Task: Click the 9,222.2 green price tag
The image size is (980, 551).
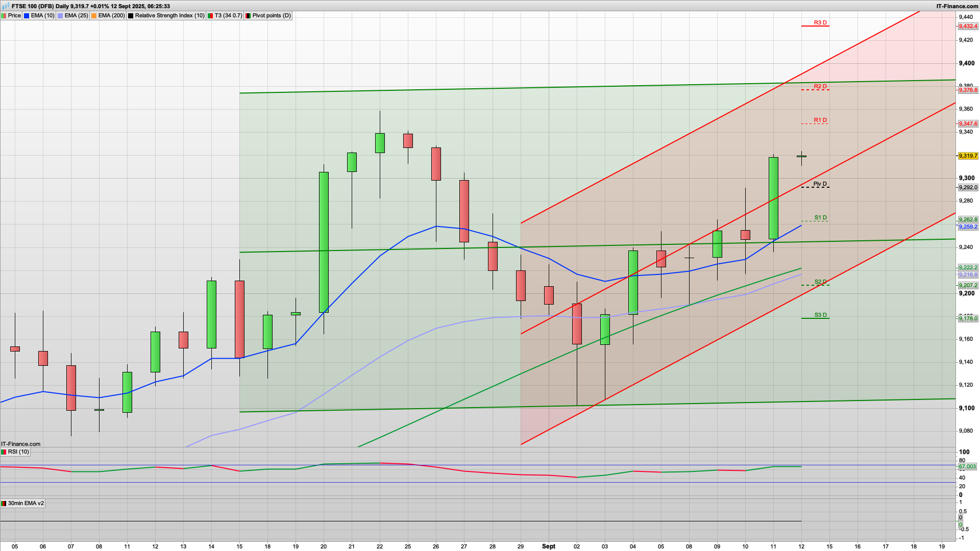Action: click(968, 267)
